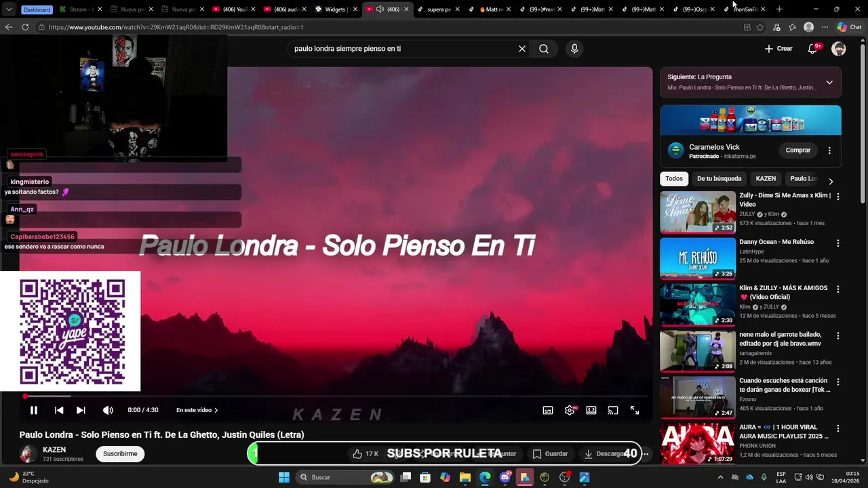Open File Explorer from the taskbar
The height and width of the screenshot is (488, 868).
point(465,477)
